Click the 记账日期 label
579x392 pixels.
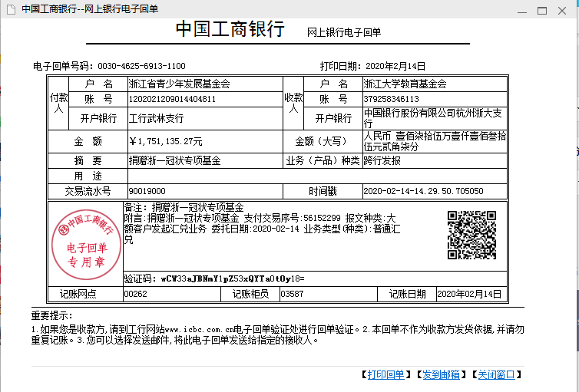tap(407, 294)
